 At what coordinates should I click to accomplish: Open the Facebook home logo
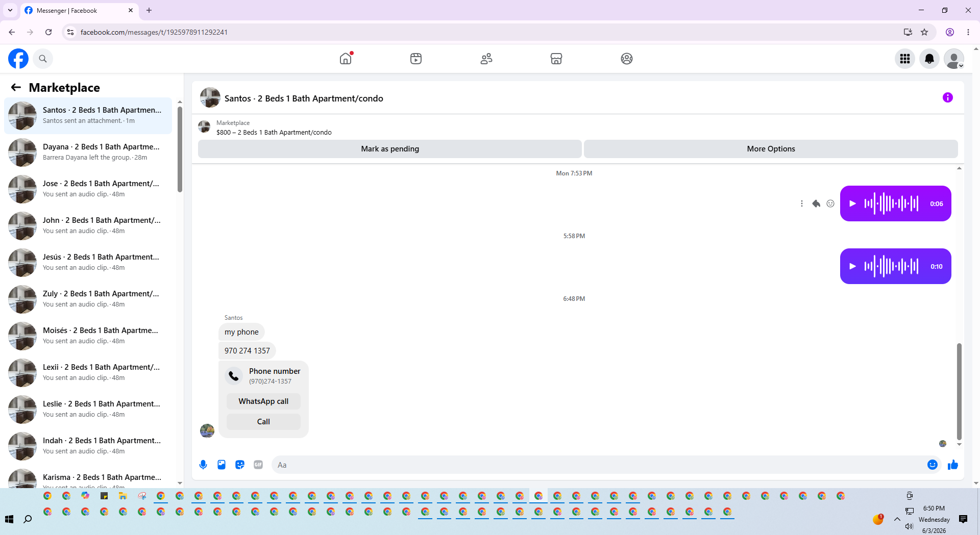[18, 59]
